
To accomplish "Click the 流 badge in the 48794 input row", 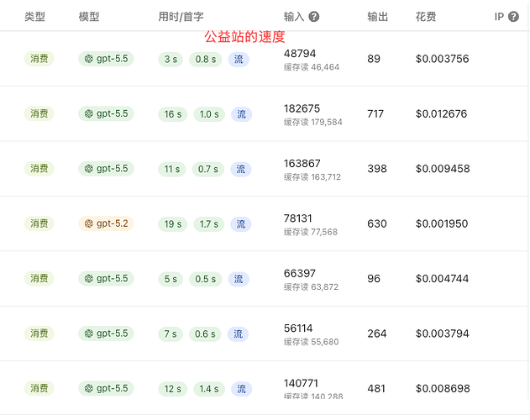I will pyautogui.click(x=239, y=60).
